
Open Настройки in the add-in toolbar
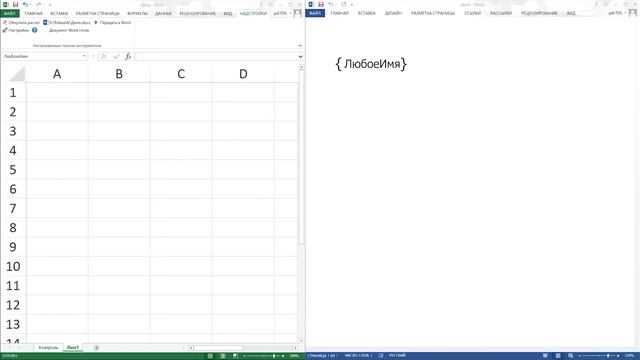(x=16, y=30)
